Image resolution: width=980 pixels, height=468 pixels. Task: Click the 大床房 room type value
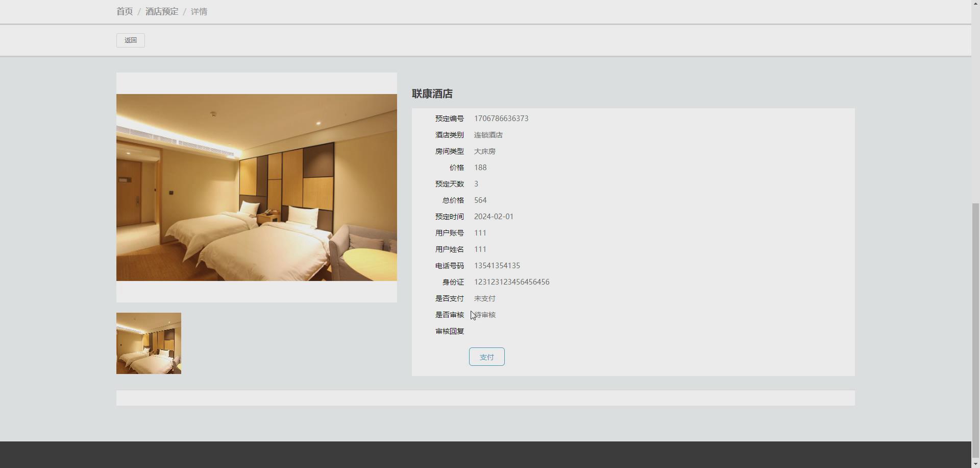point(485,151)
